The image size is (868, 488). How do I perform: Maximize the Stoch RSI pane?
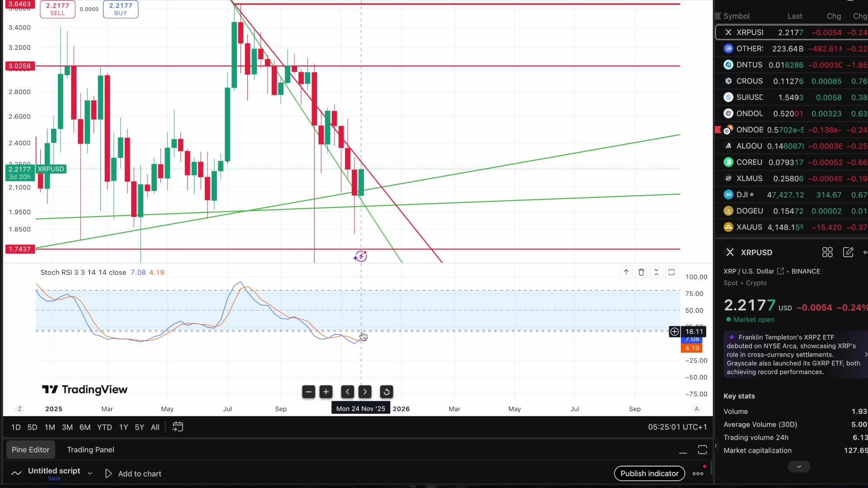coord(672,272)
